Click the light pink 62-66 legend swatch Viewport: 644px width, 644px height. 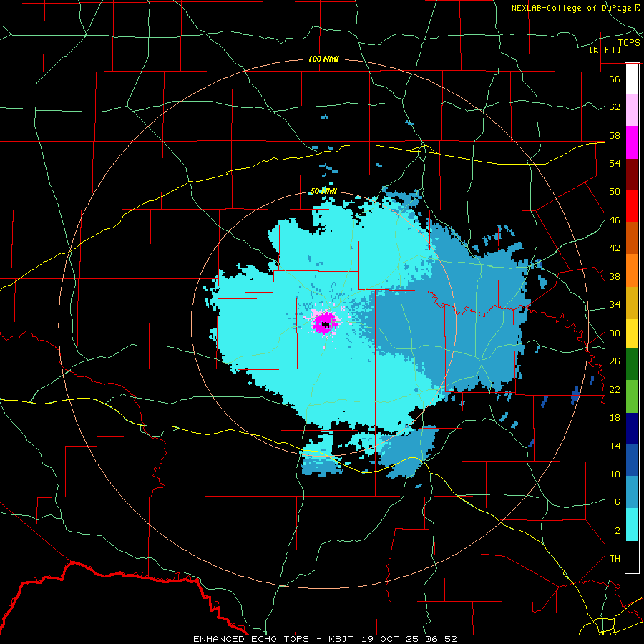(632, 110)
